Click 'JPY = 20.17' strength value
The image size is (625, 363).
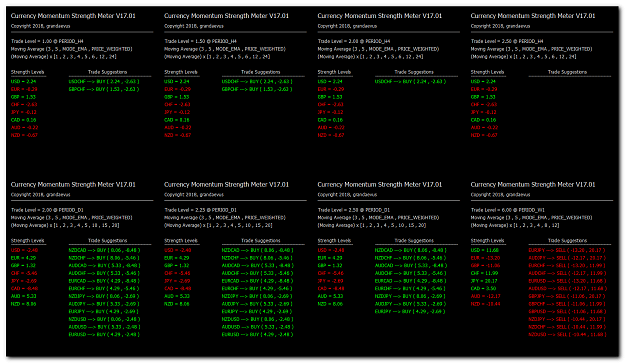coord(485,281)
